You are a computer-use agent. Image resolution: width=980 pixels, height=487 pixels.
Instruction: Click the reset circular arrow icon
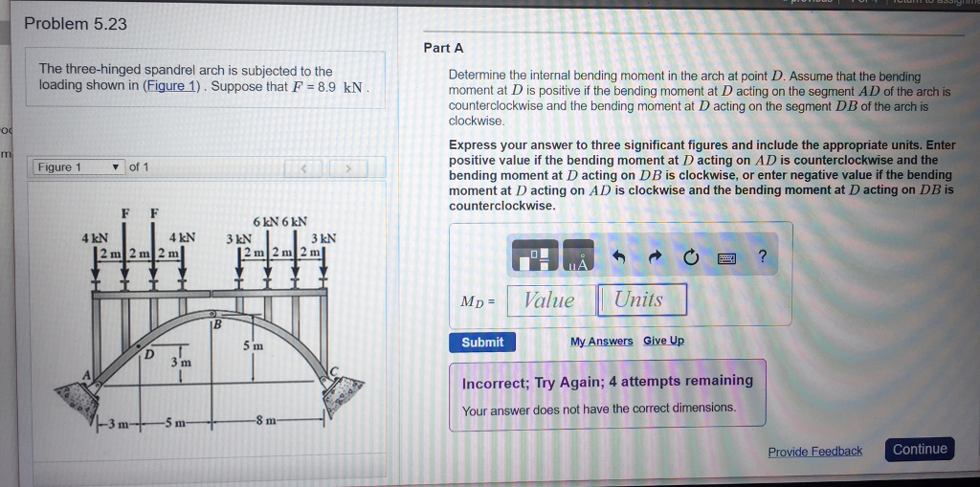point(690,257)
